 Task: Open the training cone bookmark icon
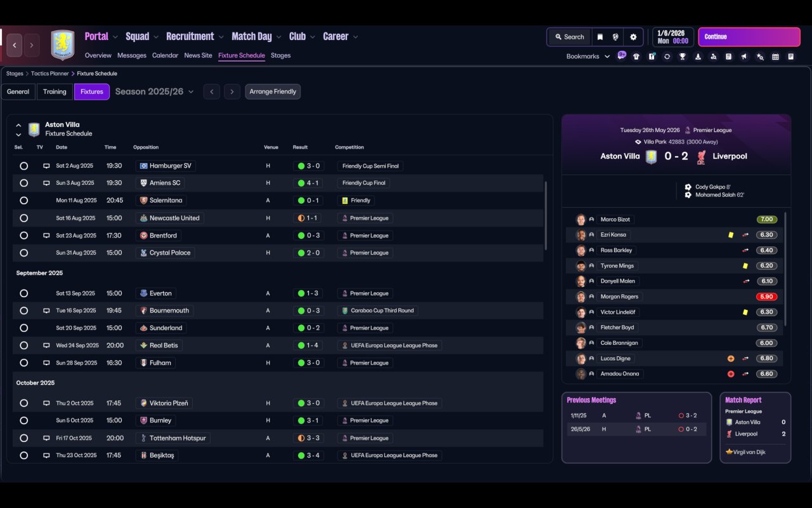(698, 57)
